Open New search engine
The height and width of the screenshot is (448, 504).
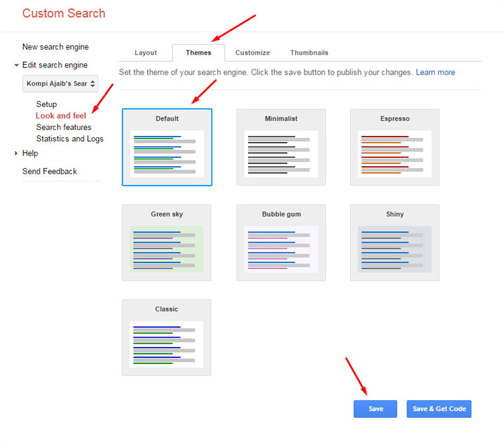tap(55, 47)
